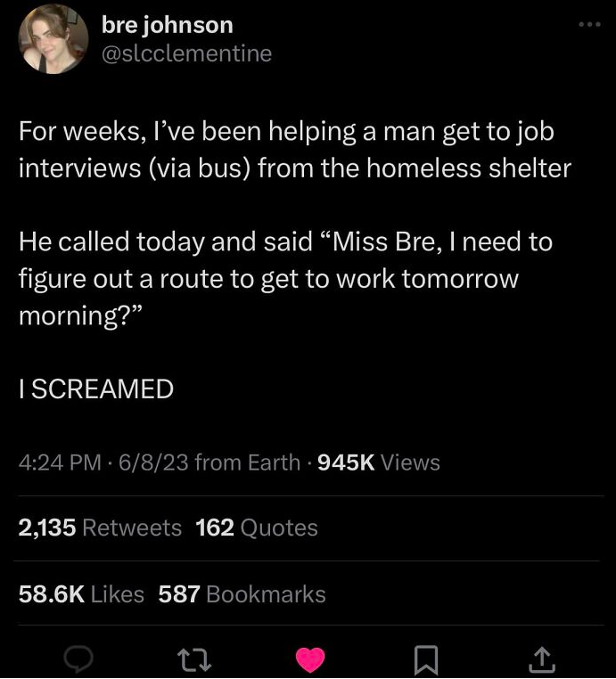Select the 'I SCREAMED' line of text
Image resolution: width=616 pixels, height=679 pixels.
[x=96, y=389]
